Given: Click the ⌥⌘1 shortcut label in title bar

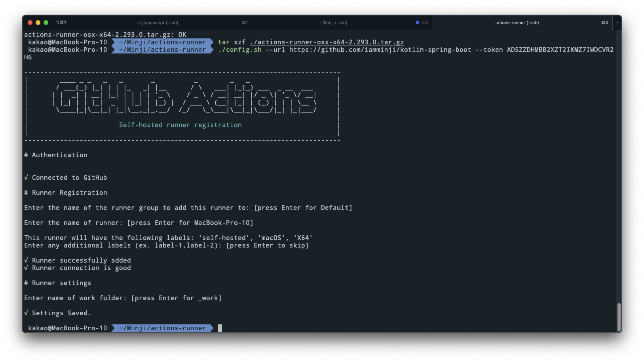Looking at the screenshot, I should (61, 23).
